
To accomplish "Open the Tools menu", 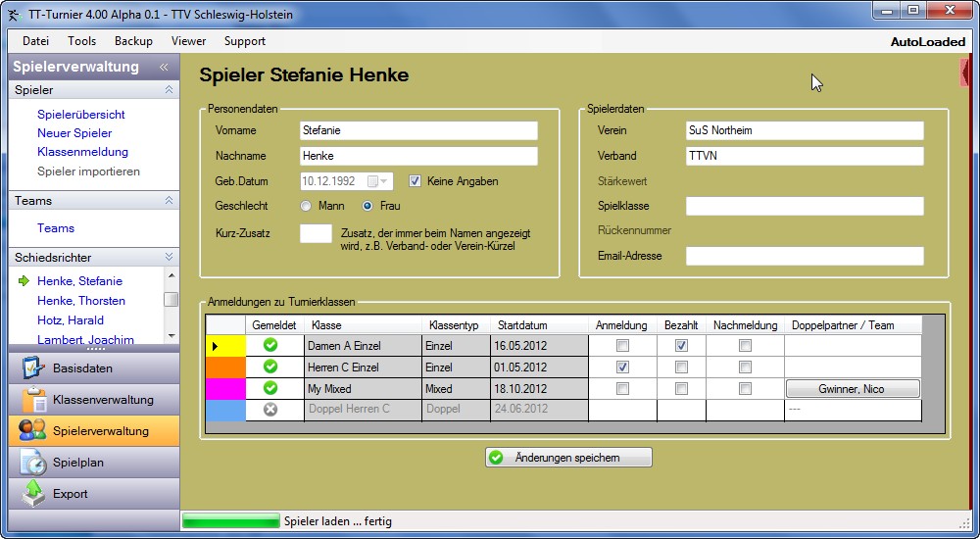I will coord(81,41).
